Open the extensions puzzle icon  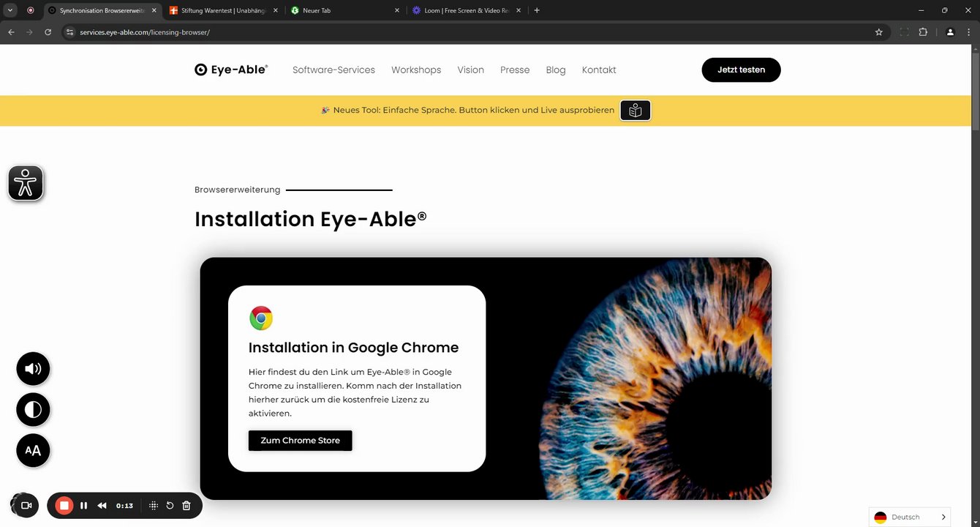click(x=923, y=32)
